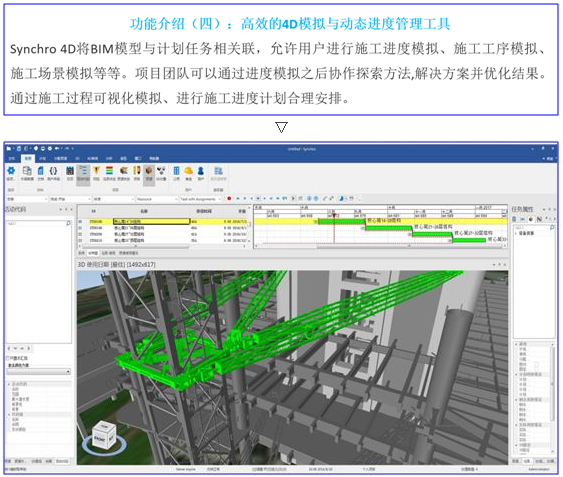
Task: Click the undo arrow in quick access toolbar
Action: (x=57, y=148)
